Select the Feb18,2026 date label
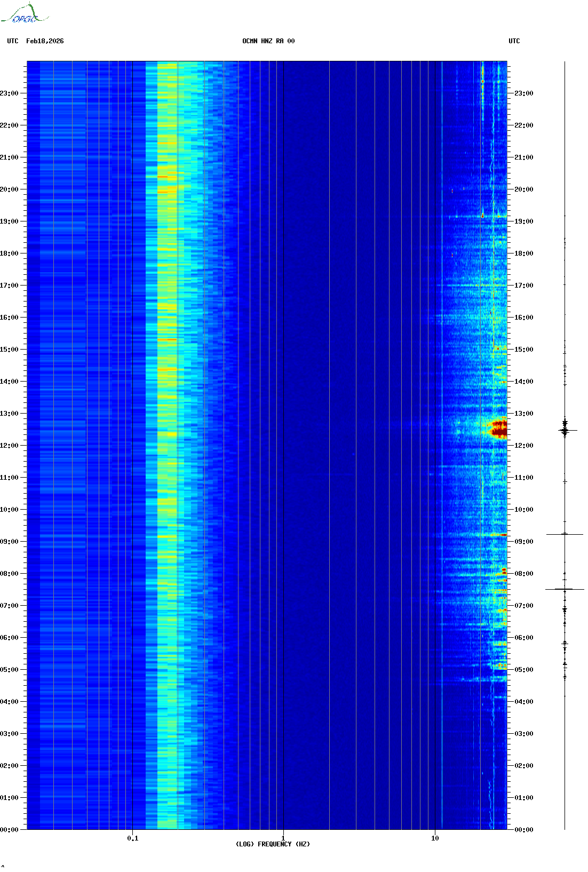 point(45,41)
